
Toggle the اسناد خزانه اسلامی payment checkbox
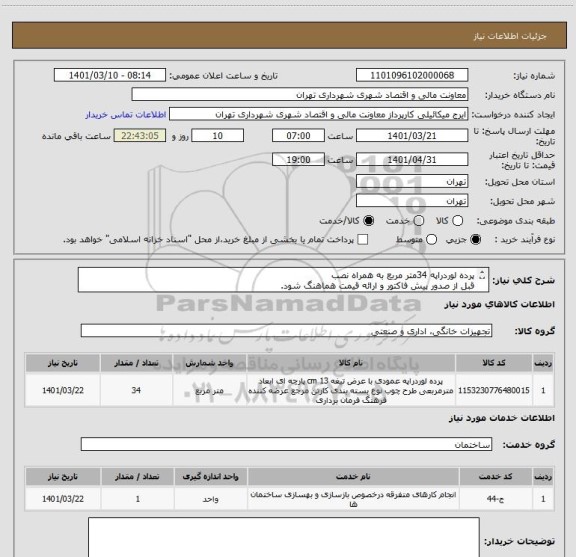click(x=363, y=240)
